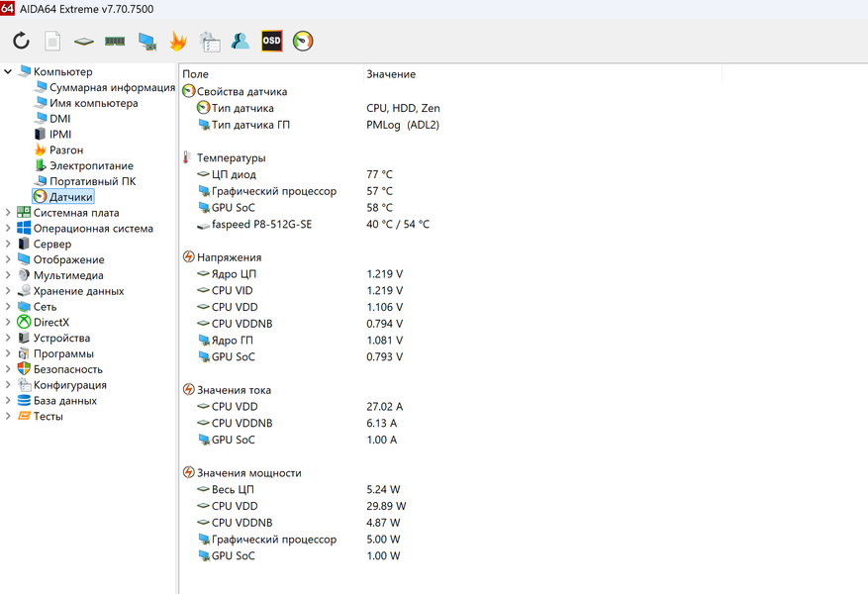Open the OSD panel toolbar icon
Screen dimensions: 868x594
click(x=271, y=41)
